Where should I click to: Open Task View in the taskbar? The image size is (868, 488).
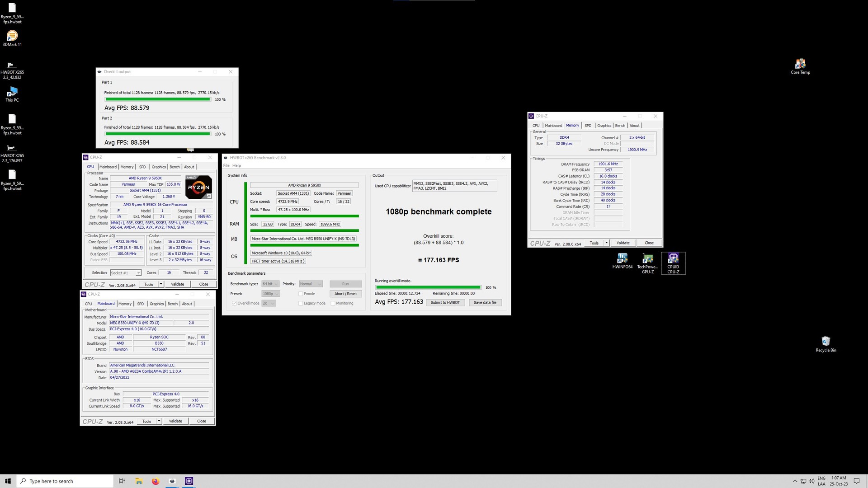(x=122, y=481)
